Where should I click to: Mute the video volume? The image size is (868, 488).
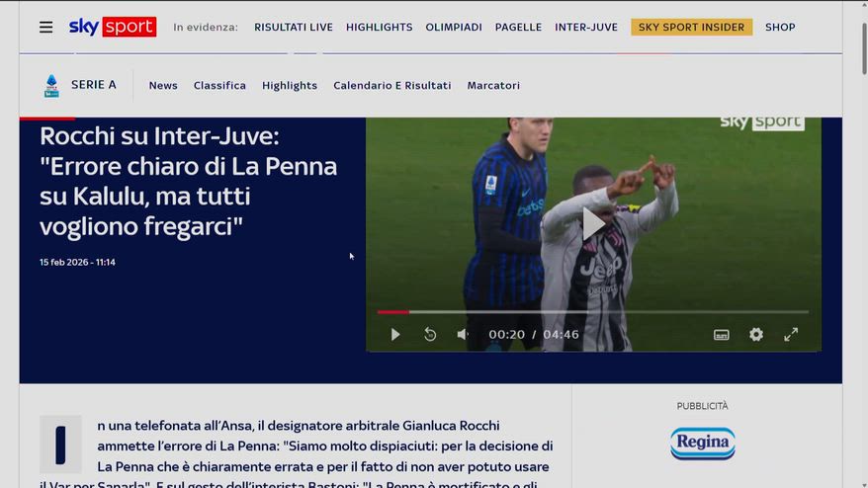[463, 335]
